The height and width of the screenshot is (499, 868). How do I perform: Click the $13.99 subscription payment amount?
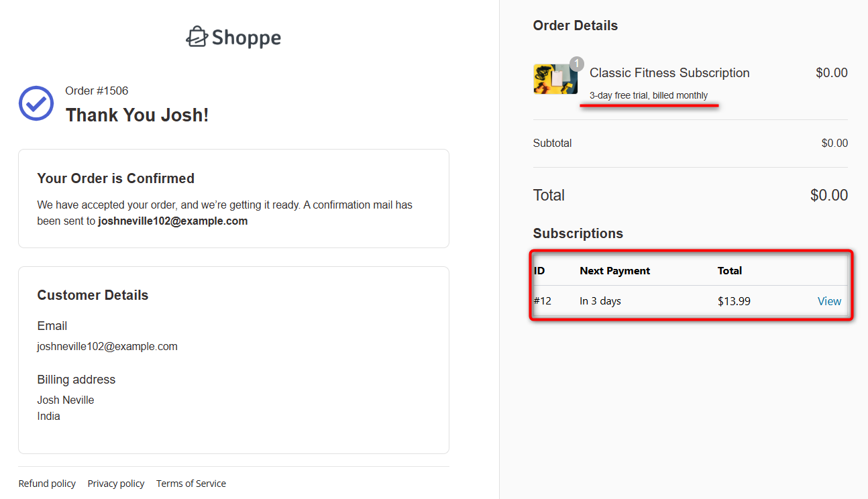pyautogui.click(x=734, y=300)
